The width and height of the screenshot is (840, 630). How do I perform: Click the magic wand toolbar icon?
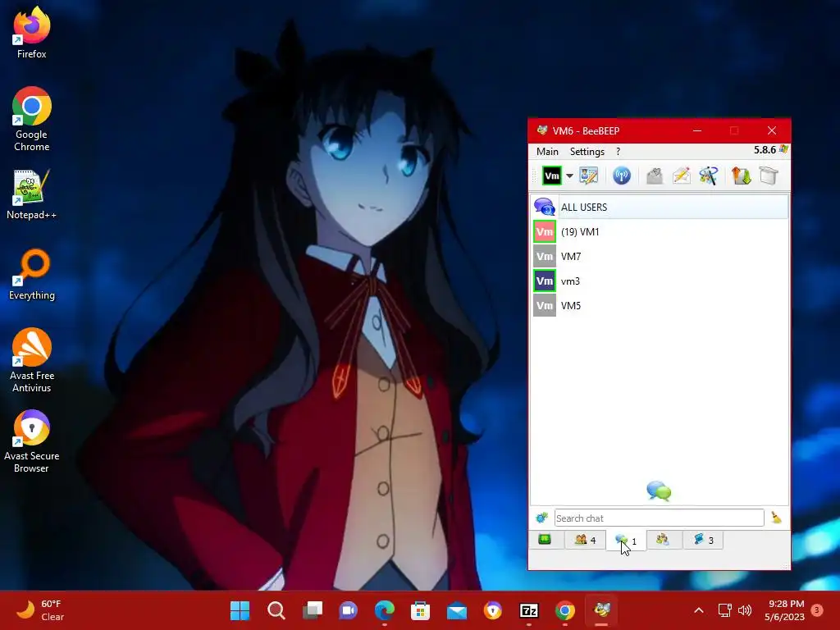click(x=708, y=176)
